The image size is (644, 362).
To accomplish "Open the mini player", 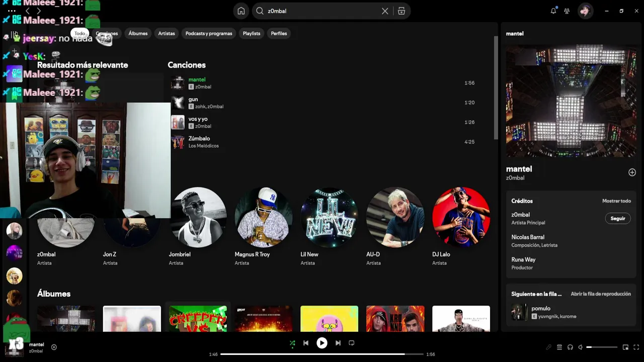I will pyautogui.click(x=625, y=347).
